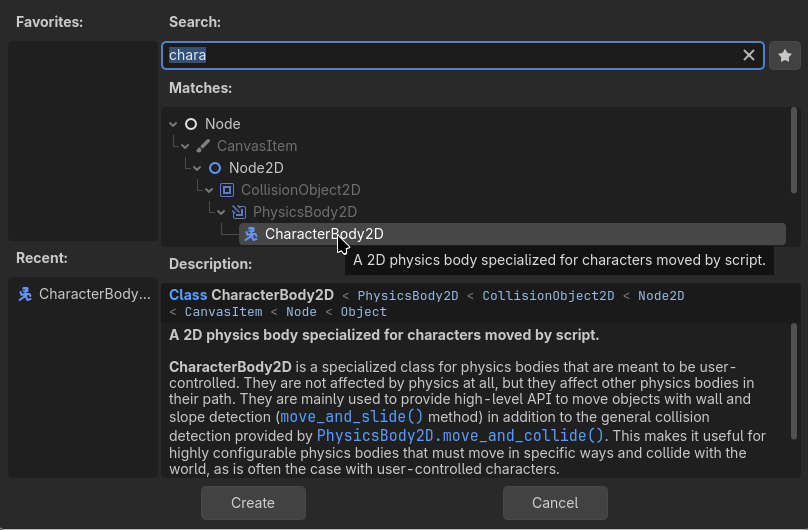Click the CharacterBody icon in Recent list

point(25,294)
